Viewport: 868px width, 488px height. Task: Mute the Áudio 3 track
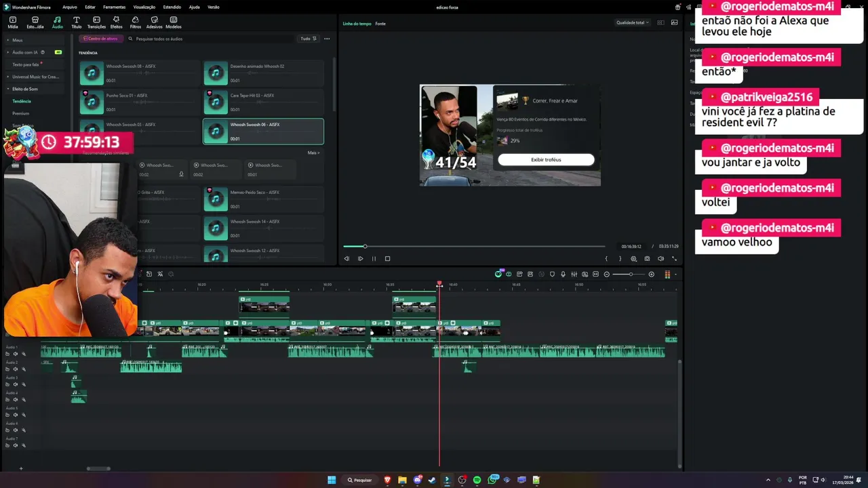point(15,384)
